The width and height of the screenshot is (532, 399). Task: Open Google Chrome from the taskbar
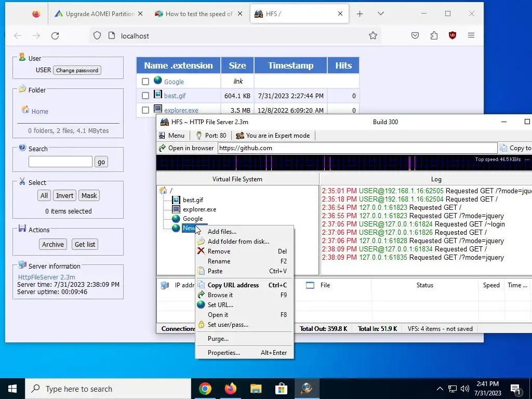pos(205,389)
